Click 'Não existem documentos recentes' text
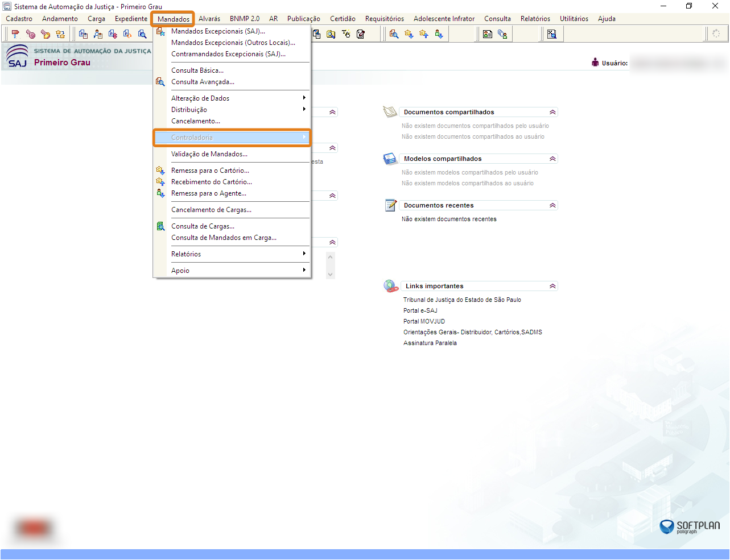This screenshot has width=730, height=560. click(449, 219)
